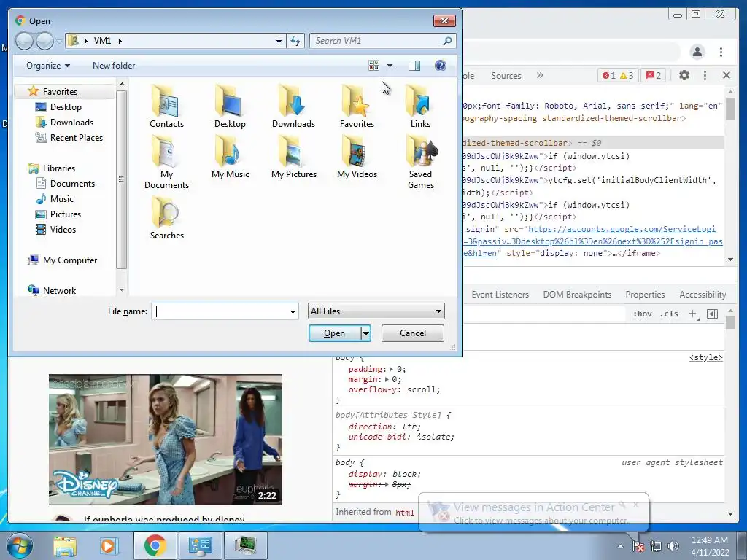The height and width of the screenshot is (560, 747).
Task: Click the Forward navigation arrow in dialog
Action: click(x=44, y=41)
